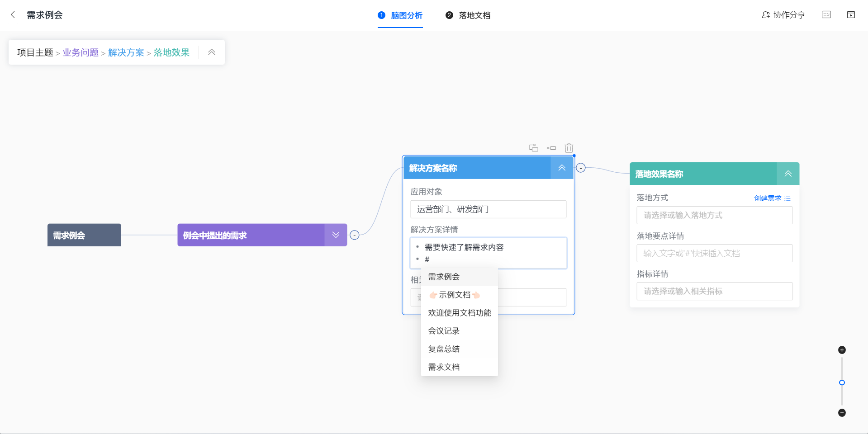
Task: Click the zoom slider handle
Action: [842, 382]
